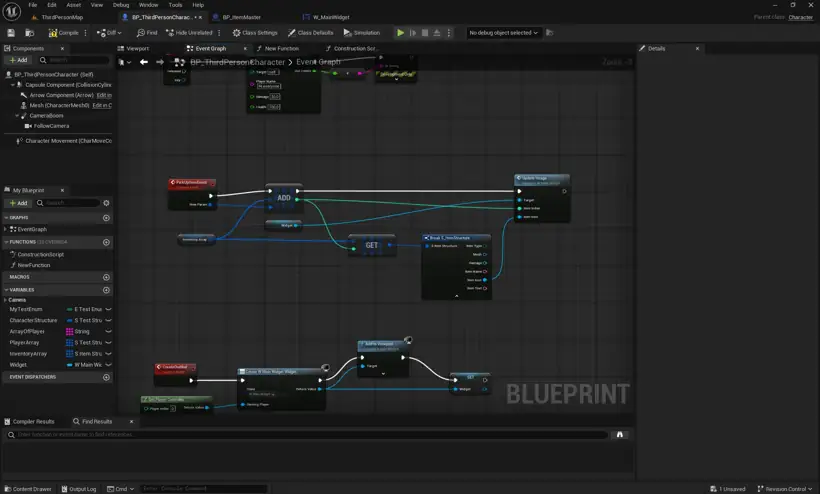
Task: Open play mode options three-dot menu
Action: [449, 33]
